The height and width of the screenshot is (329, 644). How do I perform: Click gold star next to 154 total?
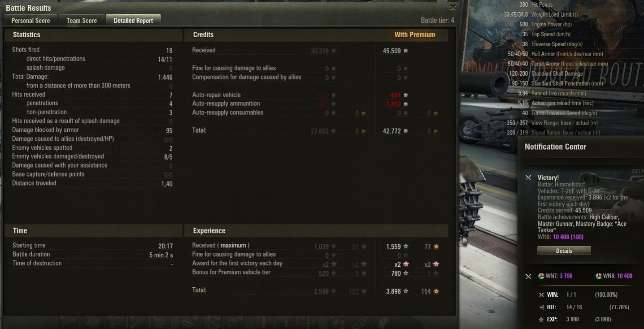(436, 291)
